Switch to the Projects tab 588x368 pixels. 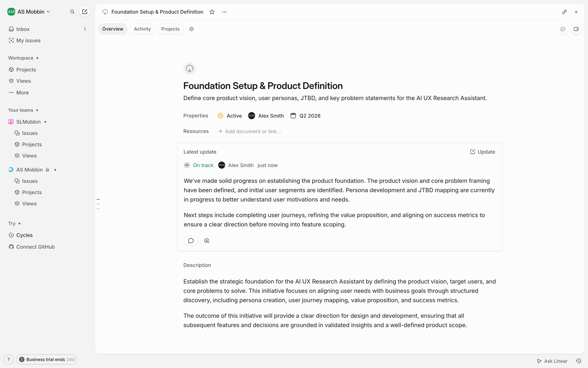(x=170, y=29)
